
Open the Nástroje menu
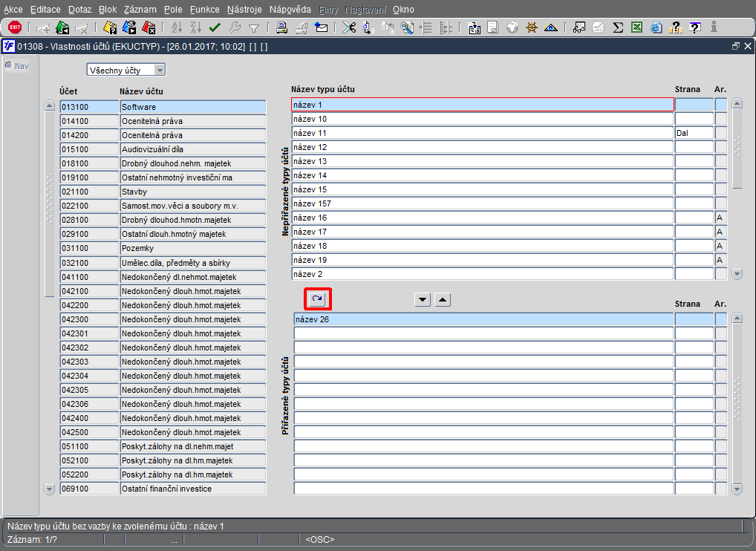pyautogui.click(x=244, y=10)
